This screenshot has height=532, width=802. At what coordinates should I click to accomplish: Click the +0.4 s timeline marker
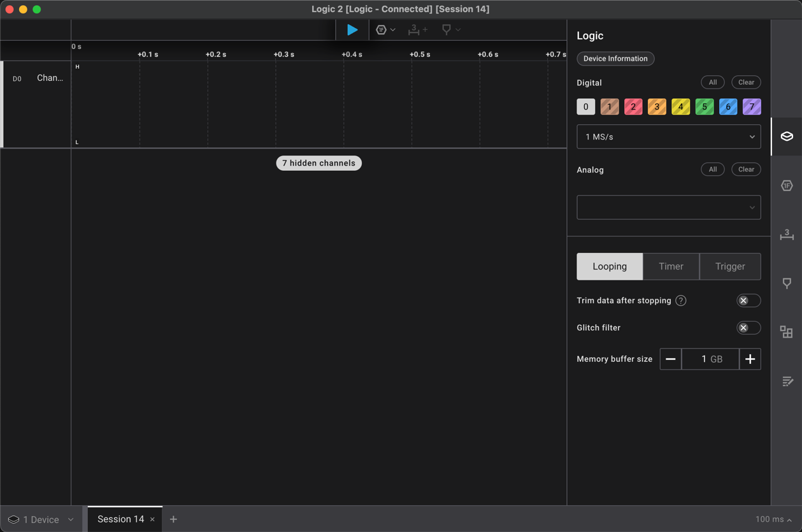(352, 55)
